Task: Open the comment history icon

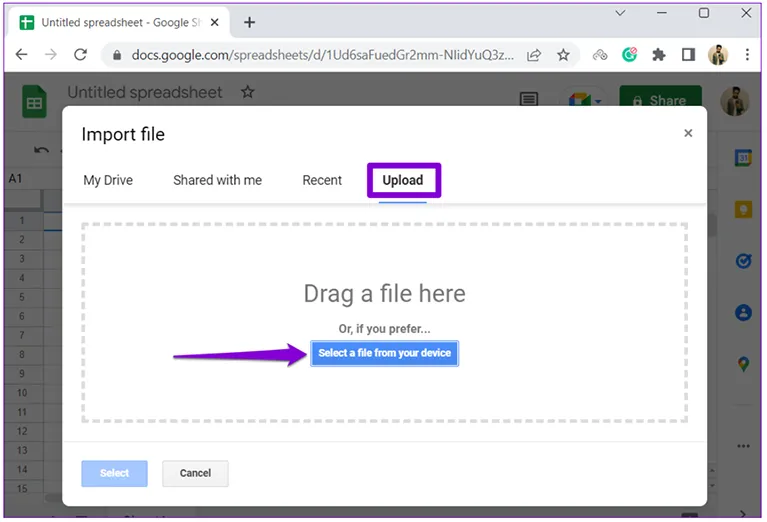Action: click(528, 100)
